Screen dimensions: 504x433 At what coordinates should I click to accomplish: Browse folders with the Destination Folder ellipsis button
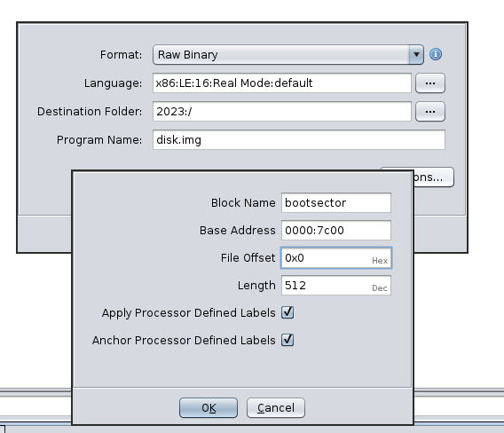[x=430, y=111]
